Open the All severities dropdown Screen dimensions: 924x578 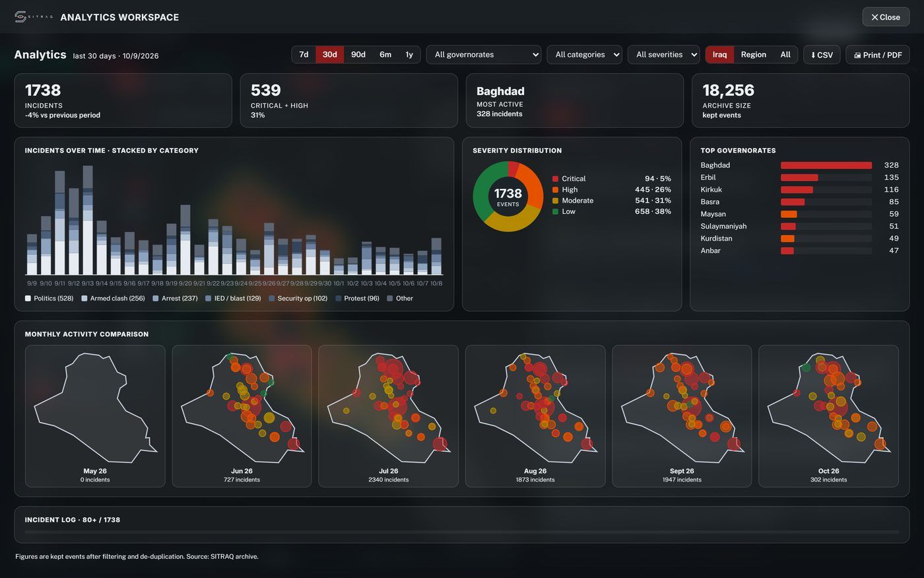[663, 55]
